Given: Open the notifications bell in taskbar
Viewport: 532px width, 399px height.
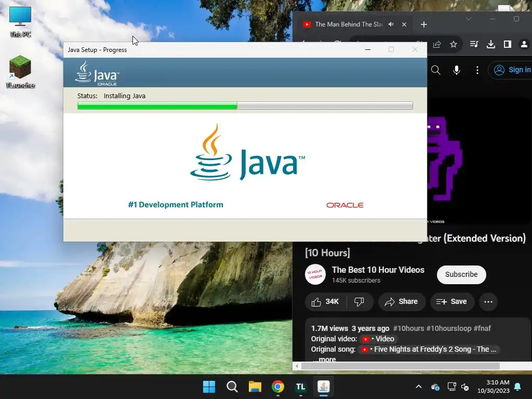Looking at the screenshot, I should tap(518, 387).
